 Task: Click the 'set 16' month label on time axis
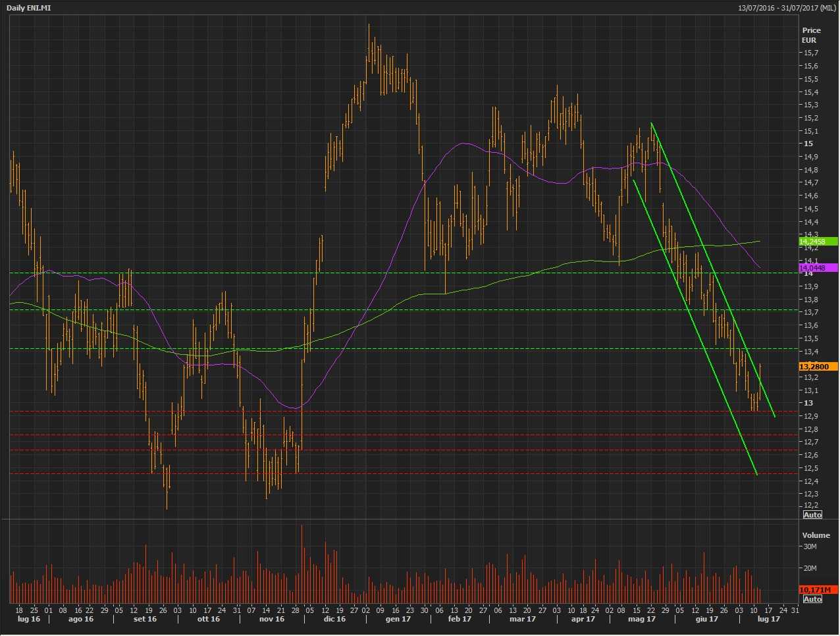tap(145, 619)
